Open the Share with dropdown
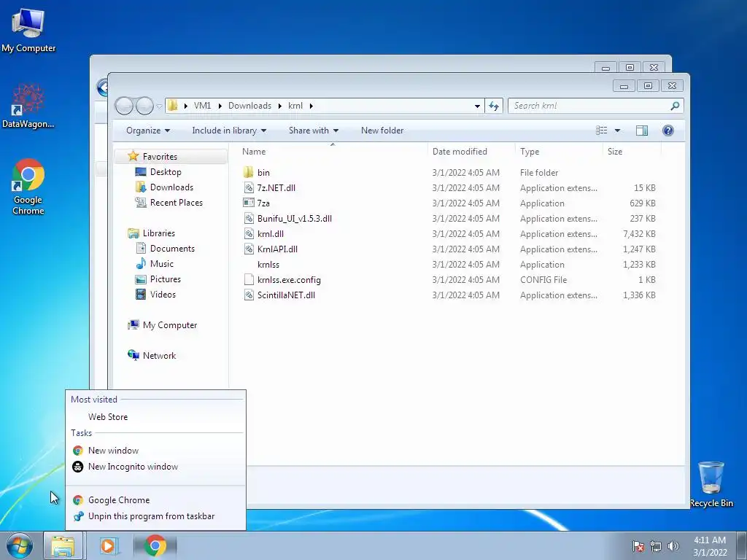 point(314,131)
